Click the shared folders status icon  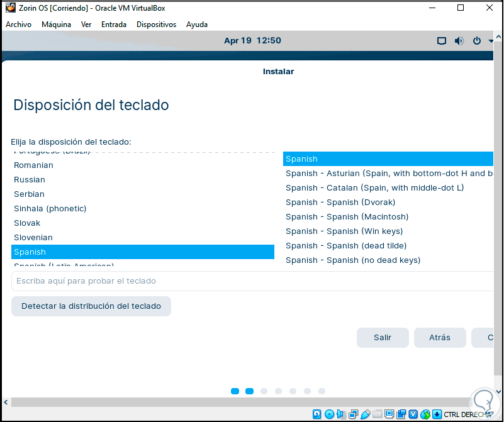[377, 414]
